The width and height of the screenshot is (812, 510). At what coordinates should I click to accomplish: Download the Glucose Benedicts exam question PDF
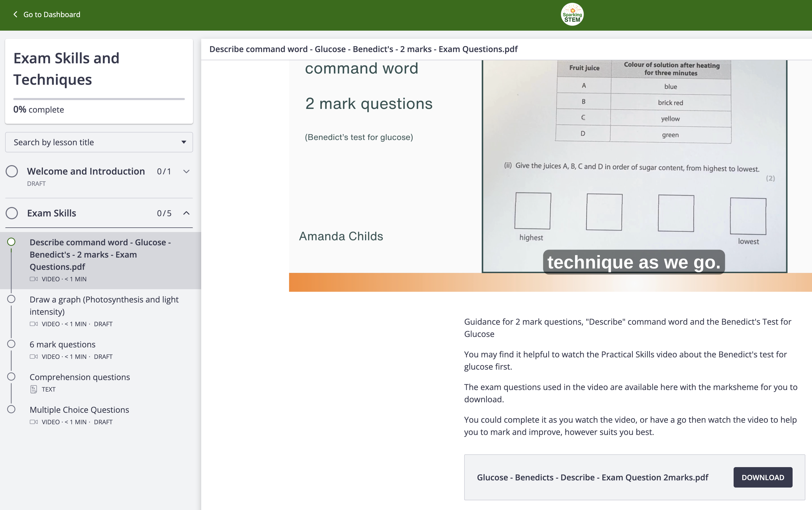tap(762, 477)
